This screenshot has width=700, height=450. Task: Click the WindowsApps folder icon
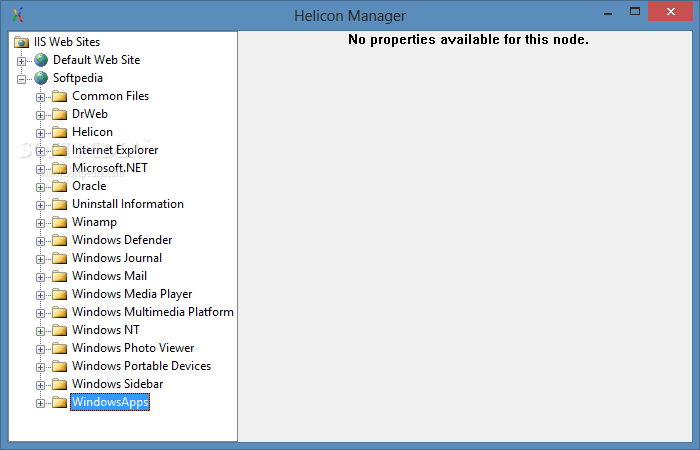pyautogui.click(x=59, y=402)
